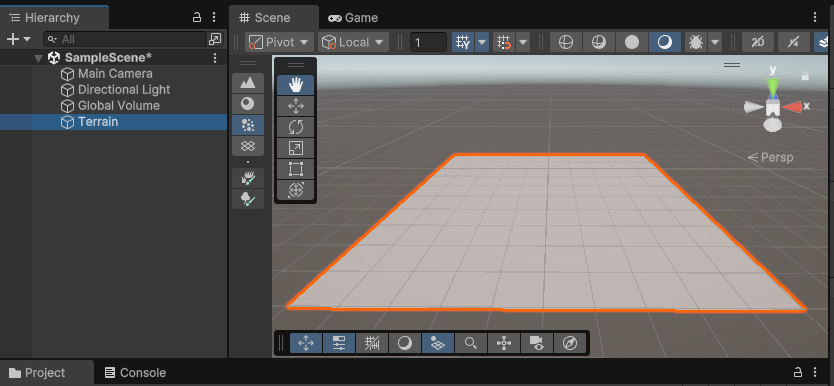Image resolution: width=834 pixels, height=386 pixels.
Task: Click the crescent sphere icon in bottom overlay bar
Action: pyautogui.click(x=405, y=343)
